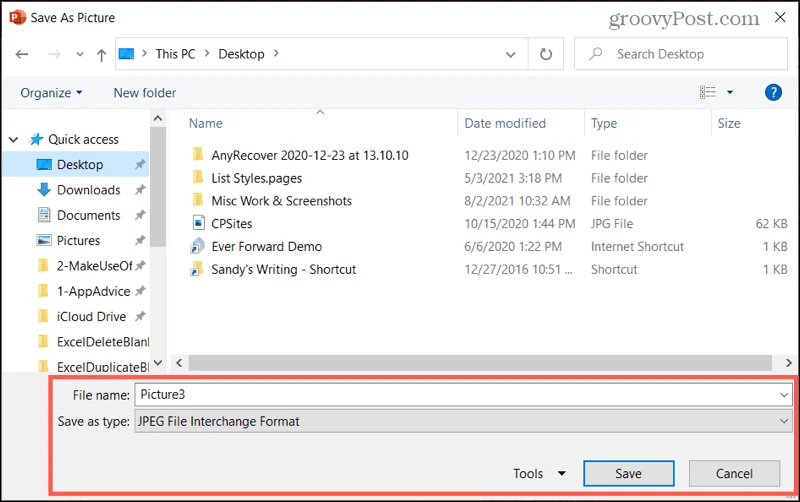Expand chevron between This PC and Desktop
800x502 pixels.
[207, 53]
